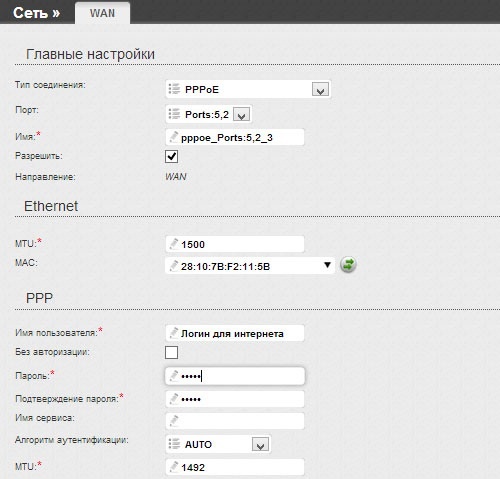Expand the Ports:5,2 port dropdown arrow
The height and width of the screenshot is (479, 500).
[242, 114]
